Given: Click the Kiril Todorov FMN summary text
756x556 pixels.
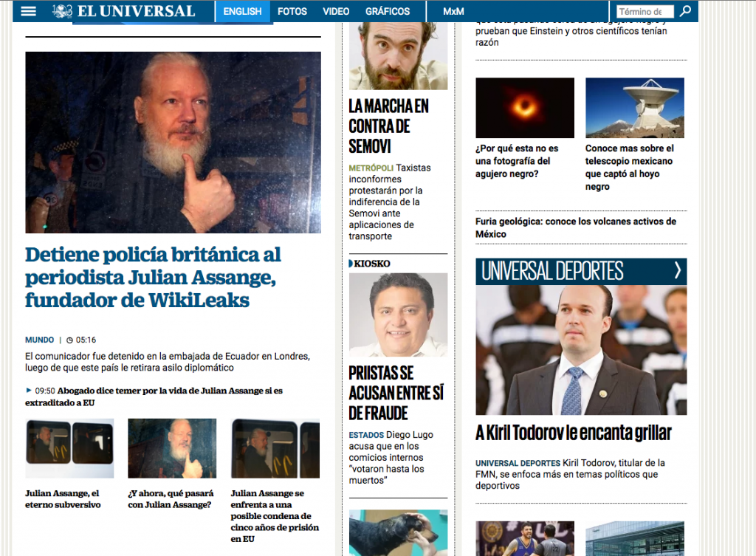Looking at the screenshot, I should pyautogui.click(x=571, y=475).
